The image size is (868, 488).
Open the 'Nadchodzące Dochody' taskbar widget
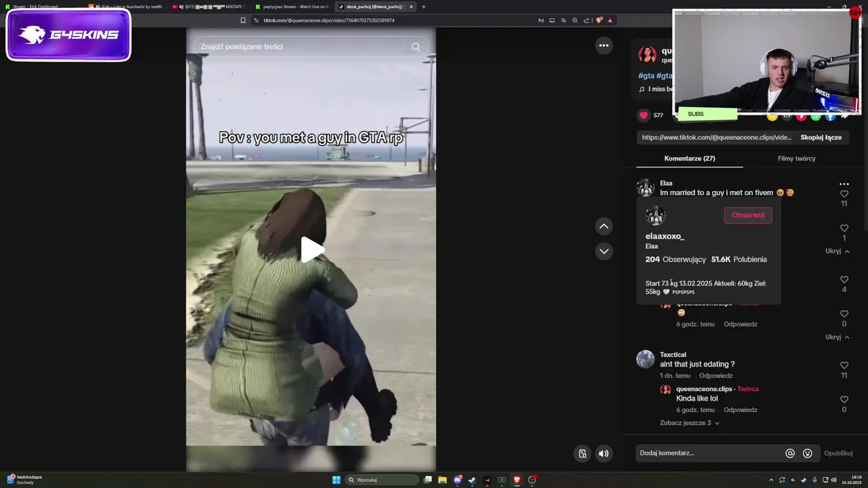coord(24,480)
